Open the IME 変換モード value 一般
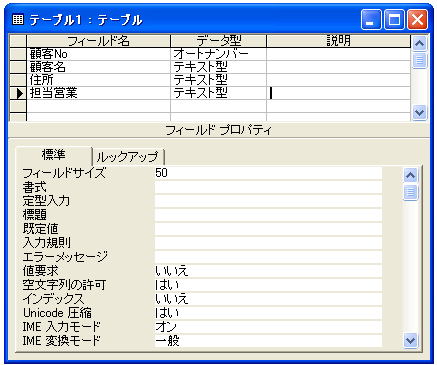 click(x=268, y=341)
